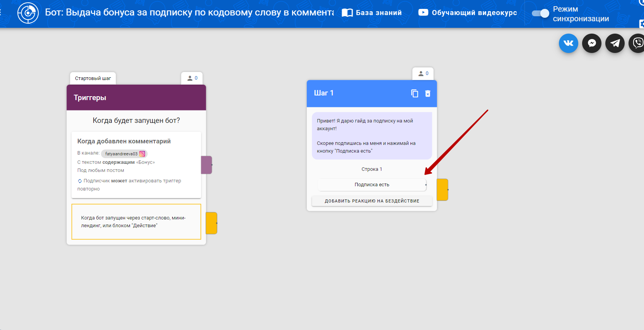Viewport: 644px width, 330px height.
Task: Click the Подписка есть button
Action: (x=372, y=185)
